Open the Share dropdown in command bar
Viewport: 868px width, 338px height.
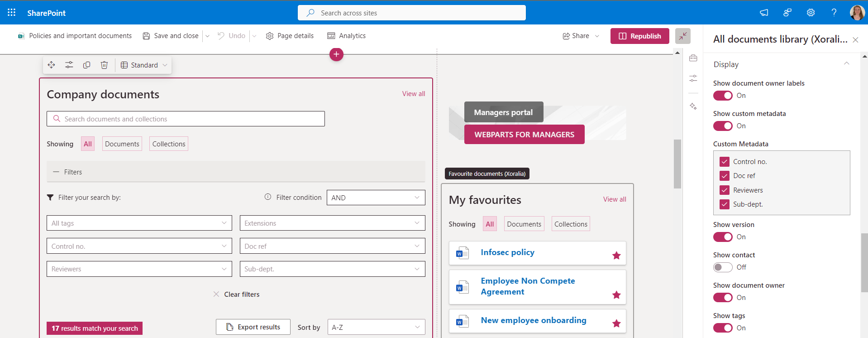[581, 36]
